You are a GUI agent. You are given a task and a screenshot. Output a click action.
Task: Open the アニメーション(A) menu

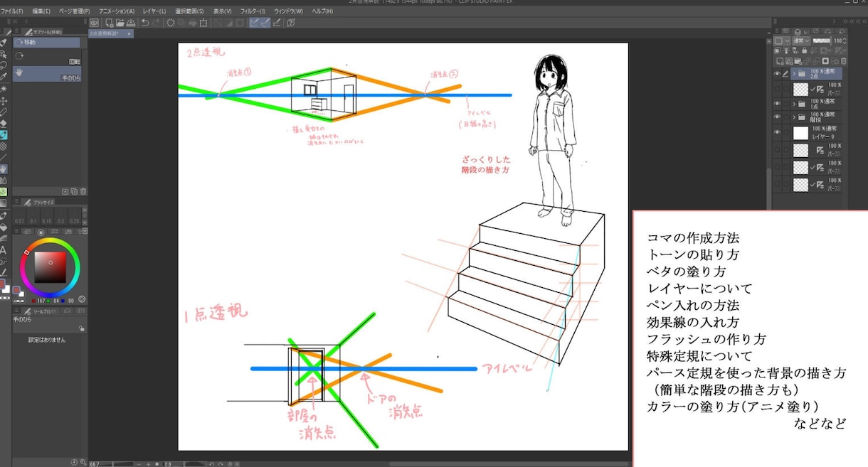(x=117, y=11)
